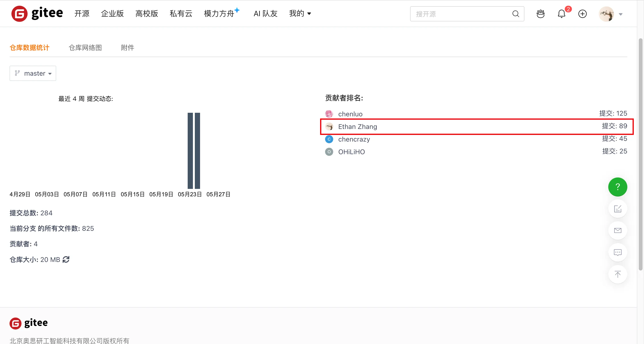Click 最近 4 周 提交动态 heading
Image resolution: width=644 pixels, height=344 pixels.
click(x=86, y=98)
